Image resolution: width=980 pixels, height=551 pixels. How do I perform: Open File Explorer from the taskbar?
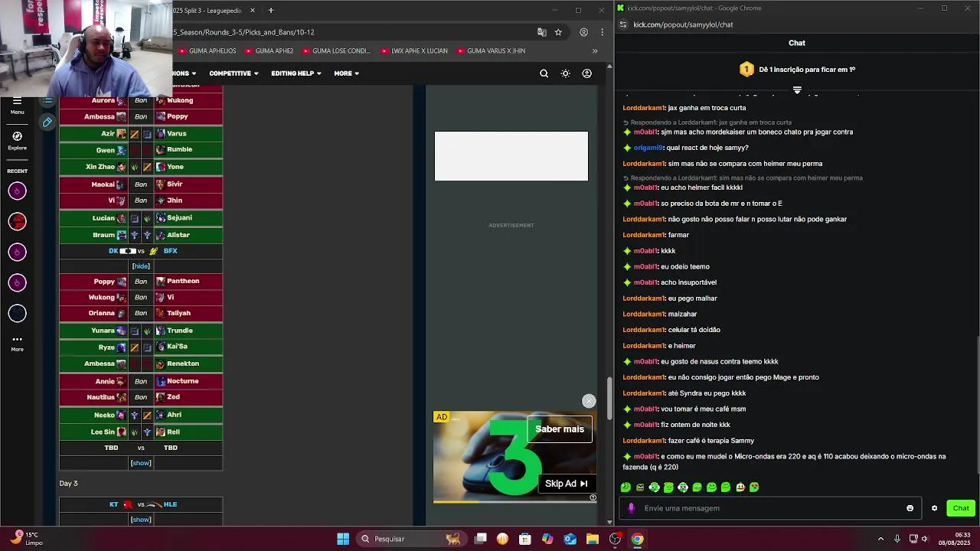592,539
